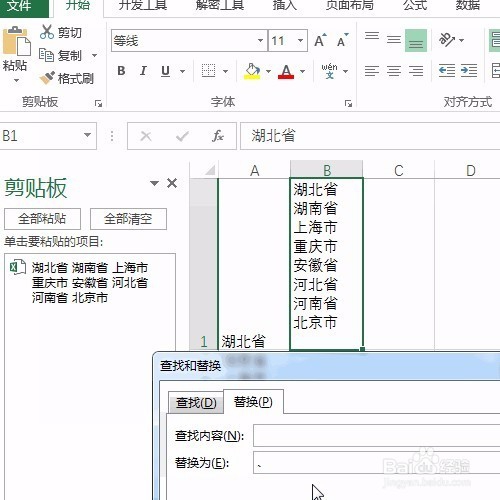Viewport: 500px width, 500px height.
Task: Click the confirm checkmark in formula bar
Action: pos(182,136)
